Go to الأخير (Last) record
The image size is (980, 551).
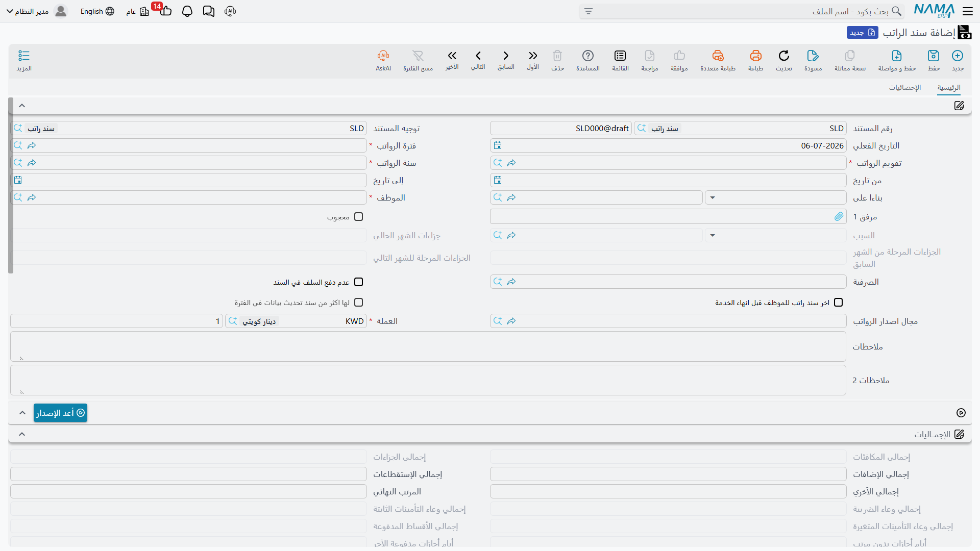[452, 56]
